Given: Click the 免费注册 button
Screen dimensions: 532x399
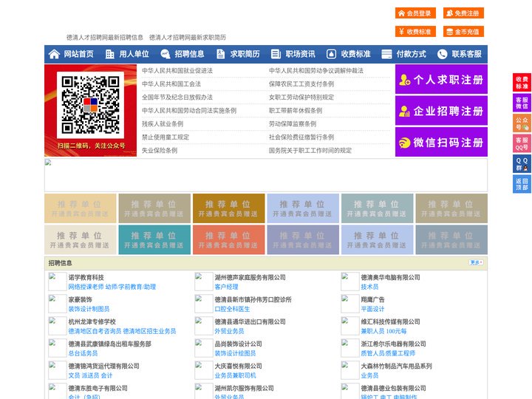Looking at the screenshot, I should 463,13.
